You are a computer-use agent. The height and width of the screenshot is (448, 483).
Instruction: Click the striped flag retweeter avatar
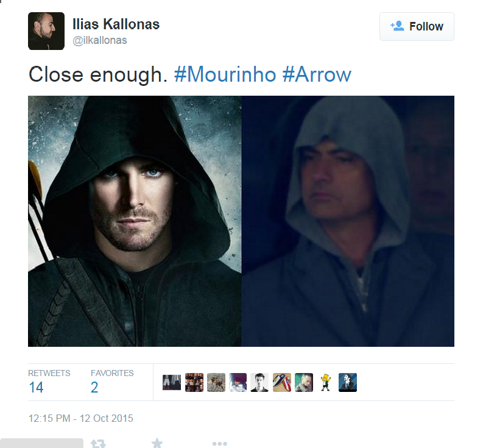[282, 382]
